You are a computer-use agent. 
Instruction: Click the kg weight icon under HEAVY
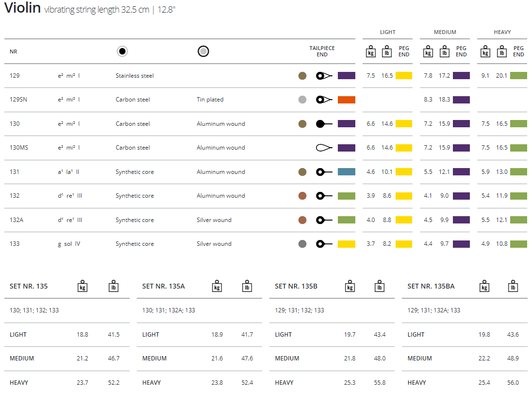pos(485,51)
